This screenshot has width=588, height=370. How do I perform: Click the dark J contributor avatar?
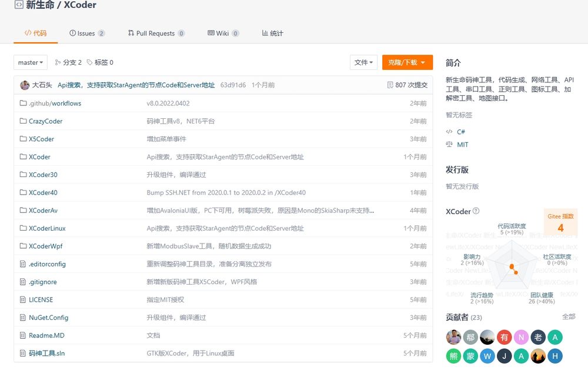click(505, 356)
